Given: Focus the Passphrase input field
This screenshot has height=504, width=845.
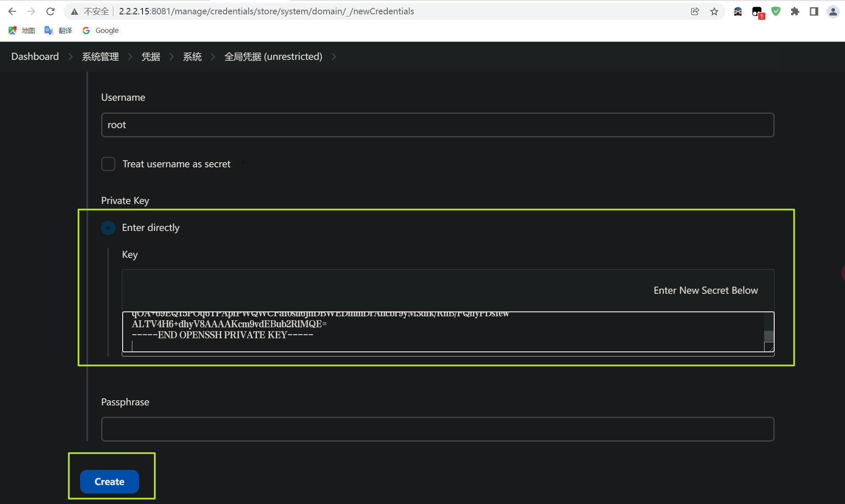Looking at the screenshot, I should pos(437,429).
